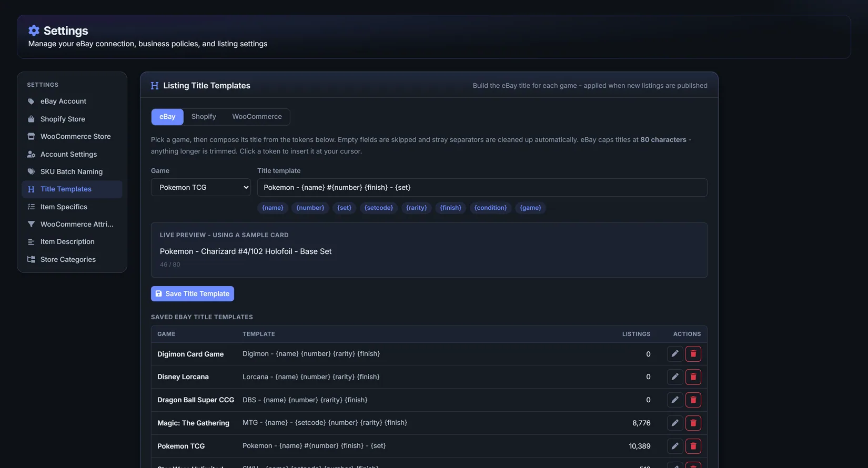
Task: Click the Settings gear icon in header
Action: [34, 30]
